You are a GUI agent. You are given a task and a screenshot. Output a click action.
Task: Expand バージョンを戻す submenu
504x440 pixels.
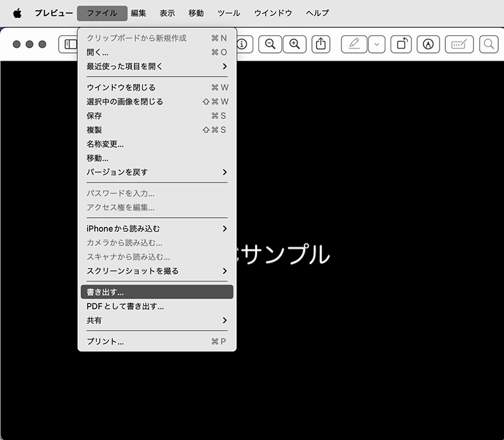[x=157, y=172]
